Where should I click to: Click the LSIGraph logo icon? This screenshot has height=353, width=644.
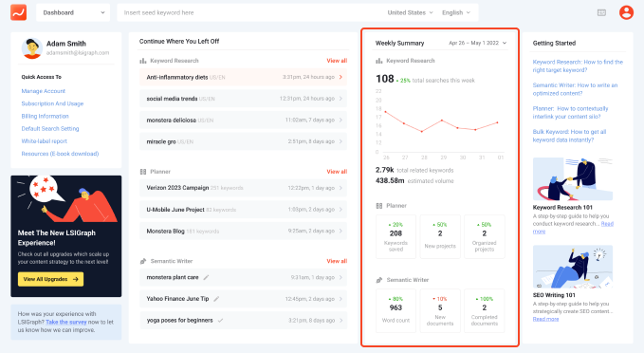click(18, 12)
